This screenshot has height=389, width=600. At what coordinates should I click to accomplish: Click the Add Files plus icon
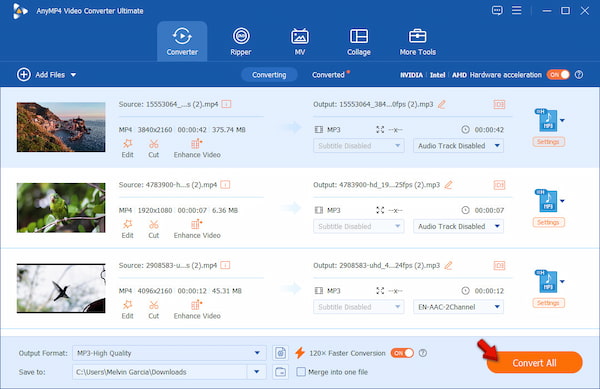(x=24, y=75)
